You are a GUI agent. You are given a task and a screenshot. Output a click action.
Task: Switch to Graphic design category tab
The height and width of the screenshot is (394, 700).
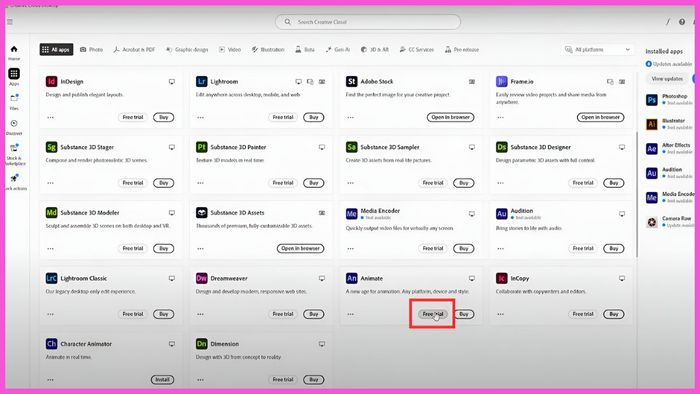click(x=187, y=50)
